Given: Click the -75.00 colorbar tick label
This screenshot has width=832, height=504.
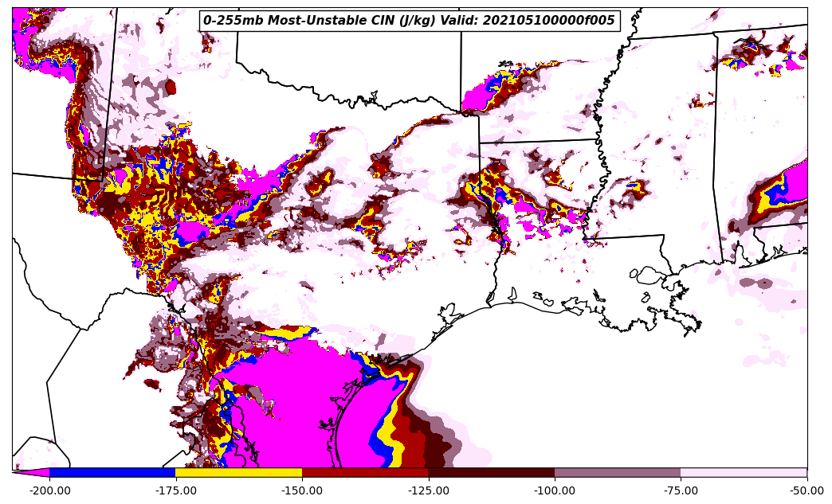Looking at the screenshot, I should click(x=681, y=490).
